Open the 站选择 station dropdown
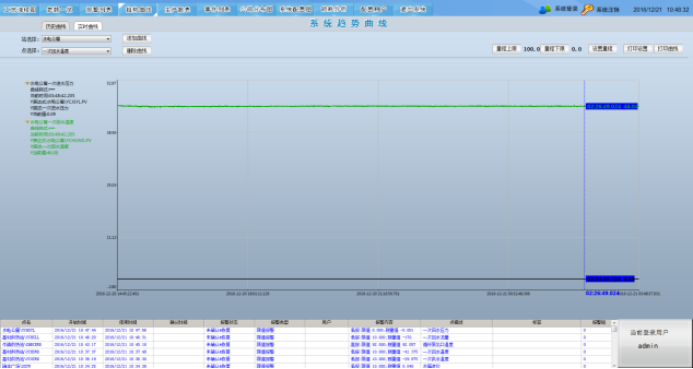 click(76, 39)
